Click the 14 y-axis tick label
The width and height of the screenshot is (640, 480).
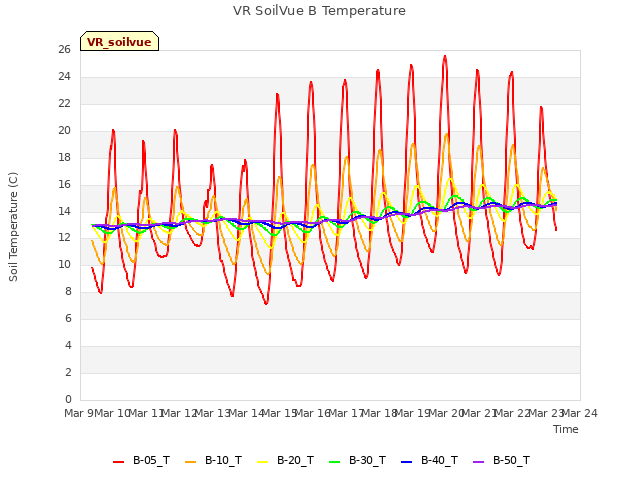point(64,211)
